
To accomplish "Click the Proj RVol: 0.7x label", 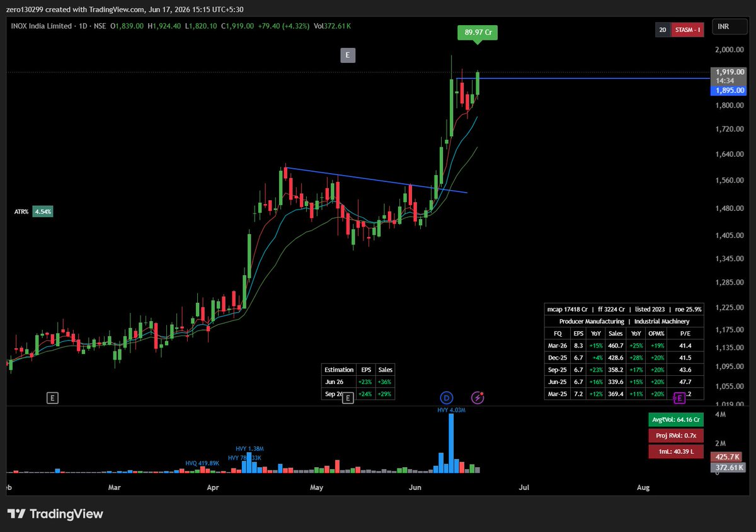I will click(675, 436).
